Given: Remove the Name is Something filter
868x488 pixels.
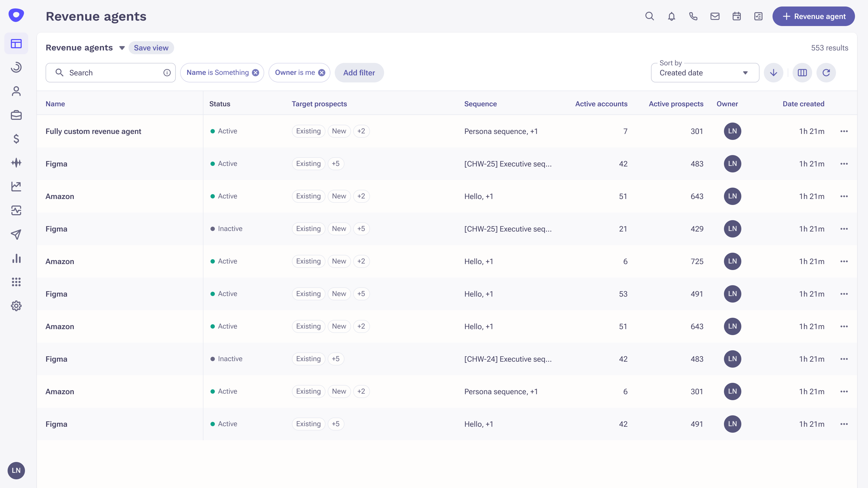Looking at the screenshot, I should (x=256, y=72).
